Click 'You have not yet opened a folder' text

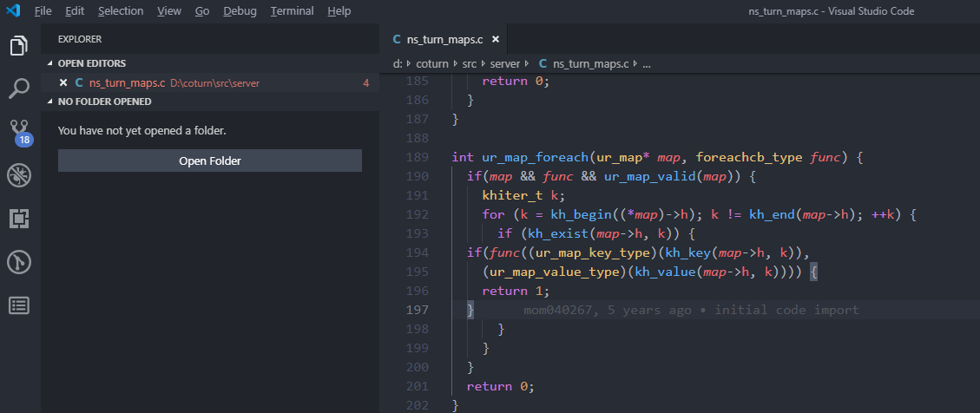(x=141, y=131)
